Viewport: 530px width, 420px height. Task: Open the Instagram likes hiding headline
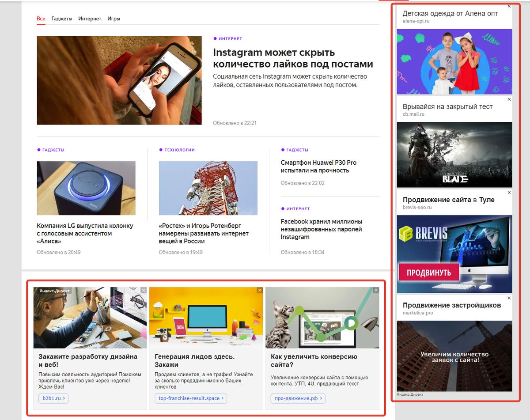pos(293,58)
